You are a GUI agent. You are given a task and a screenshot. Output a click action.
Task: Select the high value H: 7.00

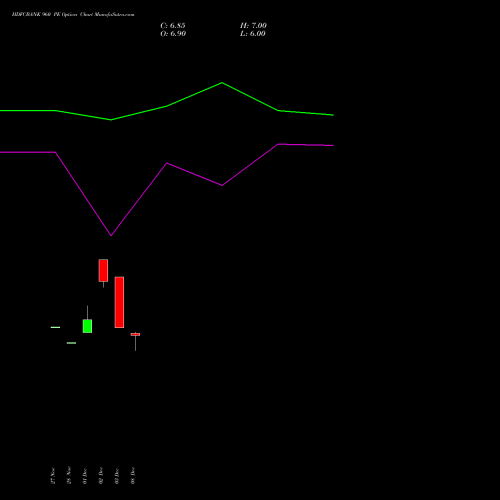click(x=253, y=26)
